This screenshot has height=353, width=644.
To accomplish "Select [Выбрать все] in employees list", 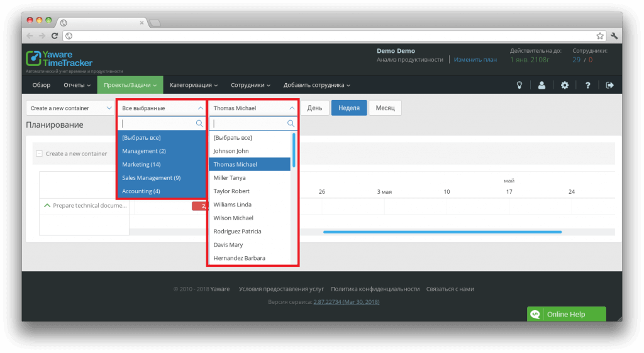I will pos(250,138).
